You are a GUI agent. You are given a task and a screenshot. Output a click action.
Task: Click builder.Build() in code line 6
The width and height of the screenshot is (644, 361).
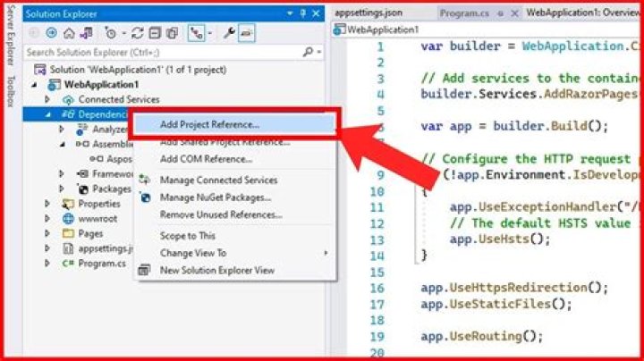(x=550, y=125)
